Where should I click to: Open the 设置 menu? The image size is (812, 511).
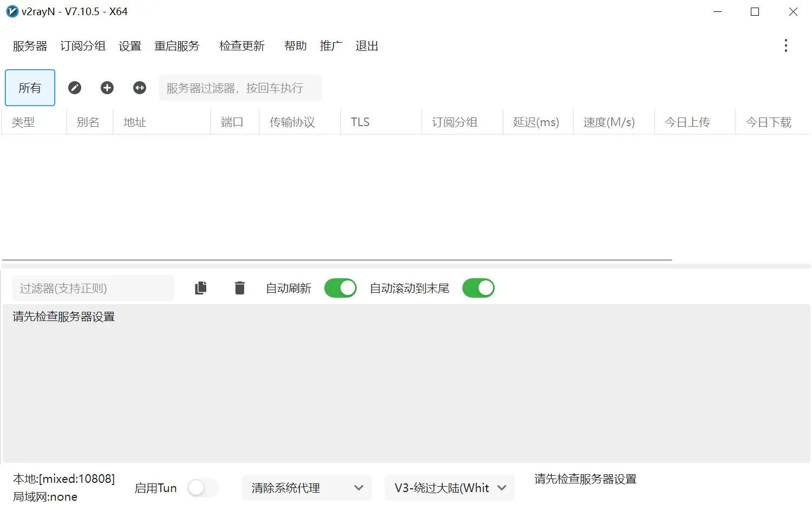[x=130, y=46]
